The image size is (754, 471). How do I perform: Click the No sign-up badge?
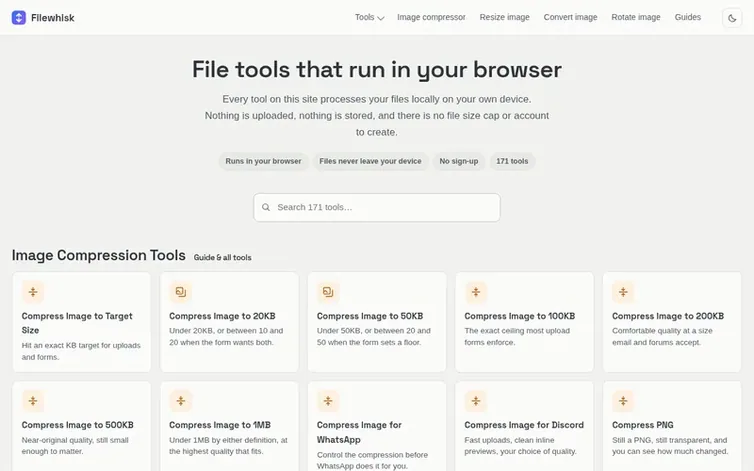[x=459, y=161]
